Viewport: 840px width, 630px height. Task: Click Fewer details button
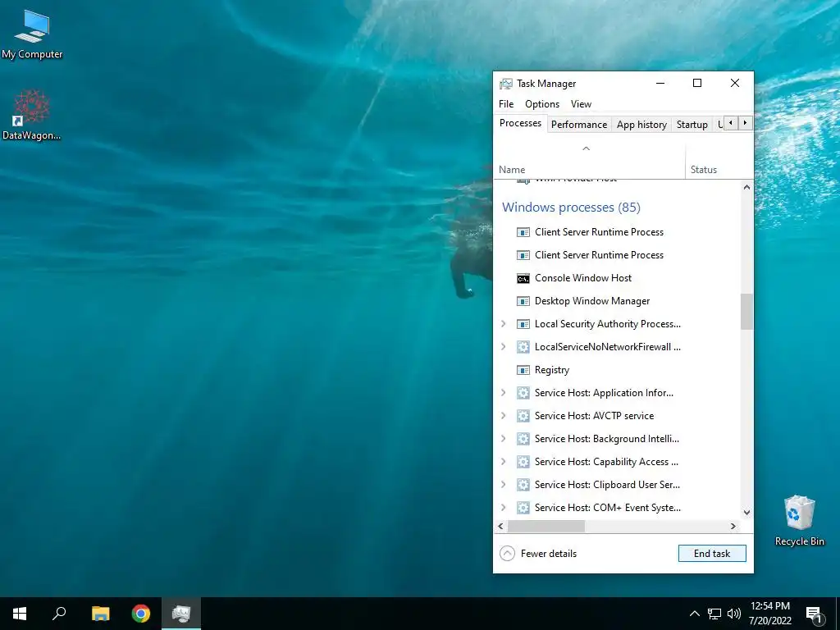(538, 554)
